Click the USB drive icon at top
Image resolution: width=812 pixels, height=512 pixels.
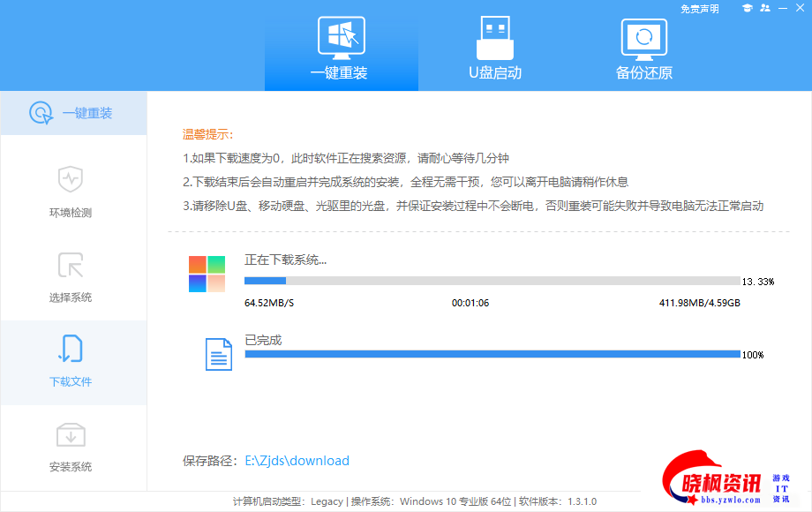[494, 35]
